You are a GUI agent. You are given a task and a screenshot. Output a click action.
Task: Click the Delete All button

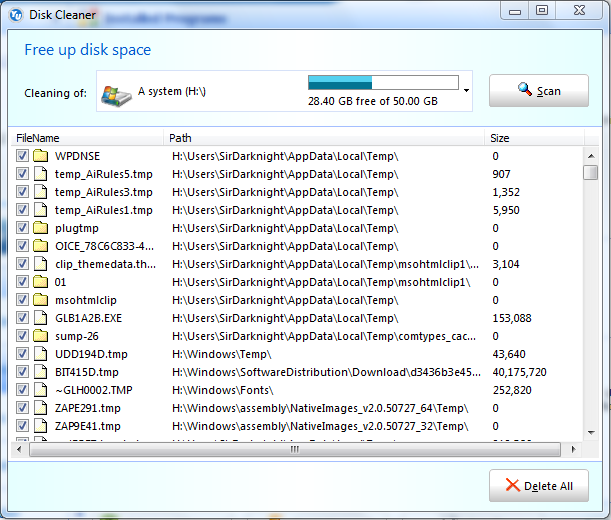539,485
